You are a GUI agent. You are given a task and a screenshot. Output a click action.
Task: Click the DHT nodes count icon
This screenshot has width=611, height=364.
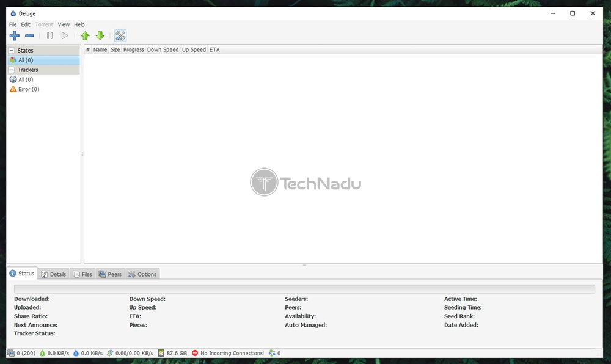coord(272,354)
